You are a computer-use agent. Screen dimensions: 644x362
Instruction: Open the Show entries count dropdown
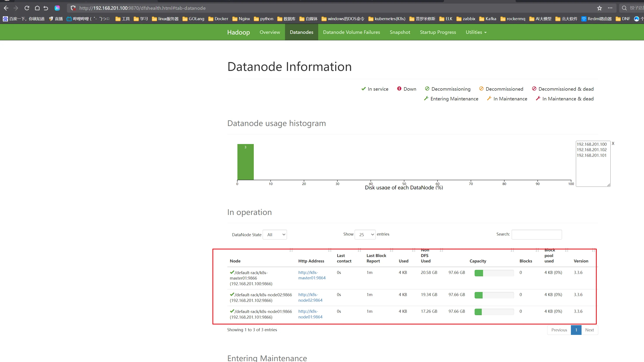pos(365,234)
